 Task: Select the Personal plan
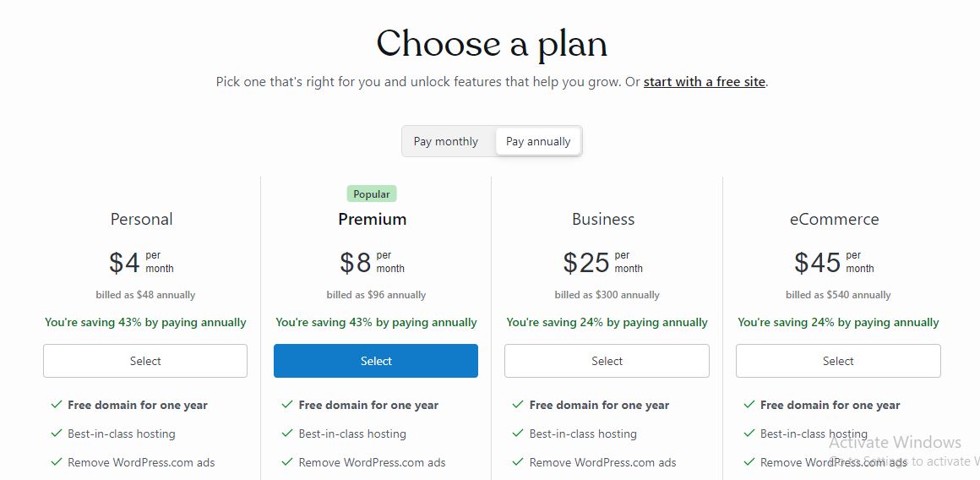145,361
